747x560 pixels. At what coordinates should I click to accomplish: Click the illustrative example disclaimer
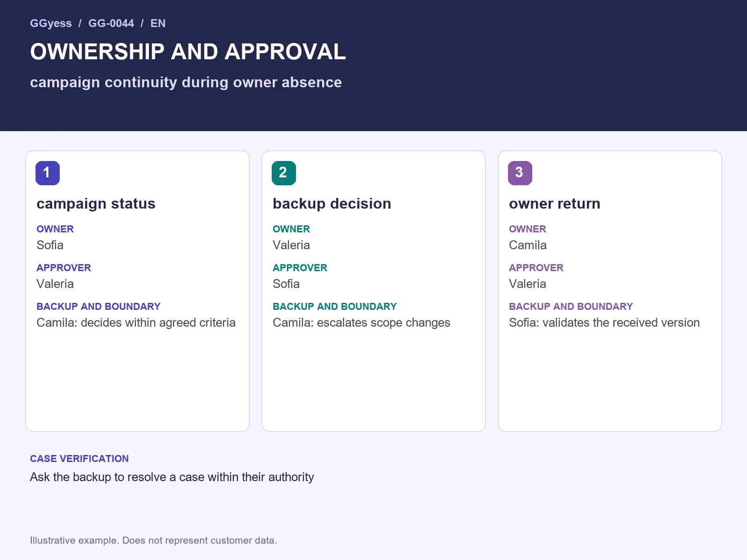click(154, 540)
